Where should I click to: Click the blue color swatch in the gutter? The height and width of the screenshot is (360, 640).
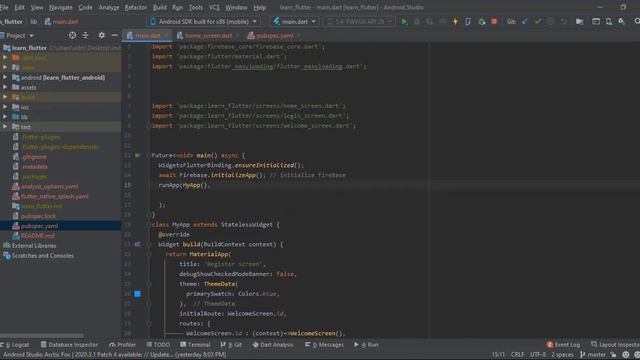[138, 293]
